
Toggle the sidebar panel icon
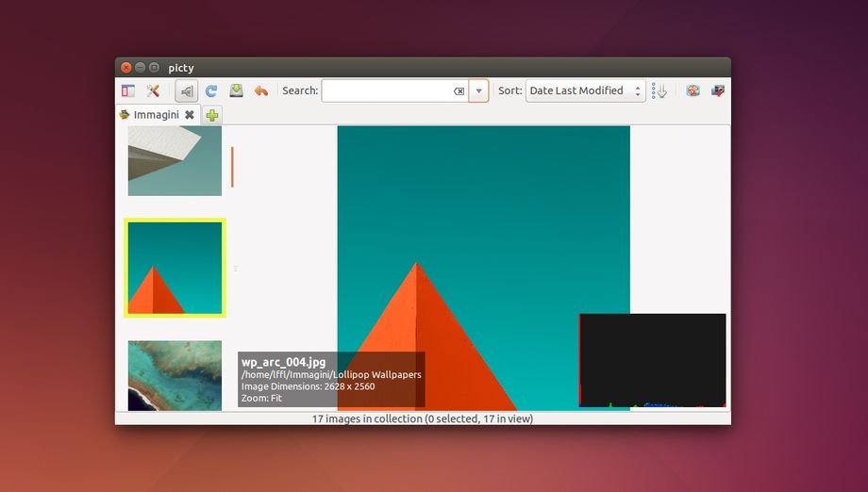point(128,91)
